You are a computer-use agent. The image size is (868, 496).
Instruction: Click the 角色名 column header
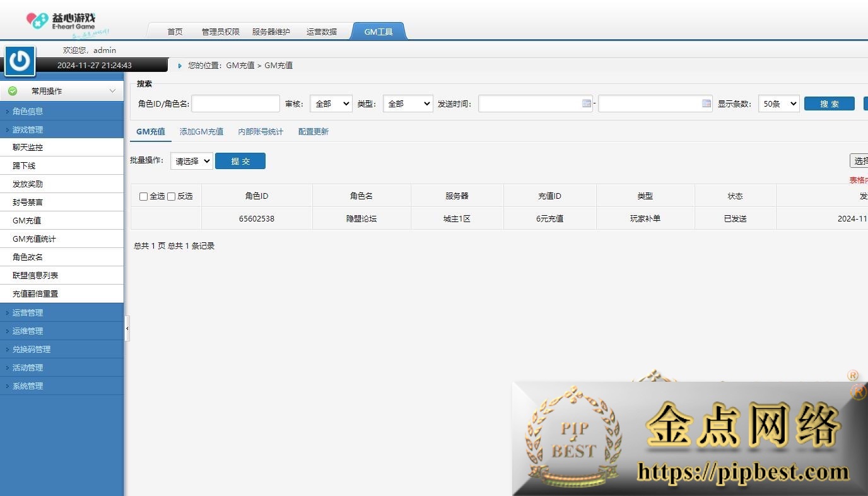coord(361,196)
